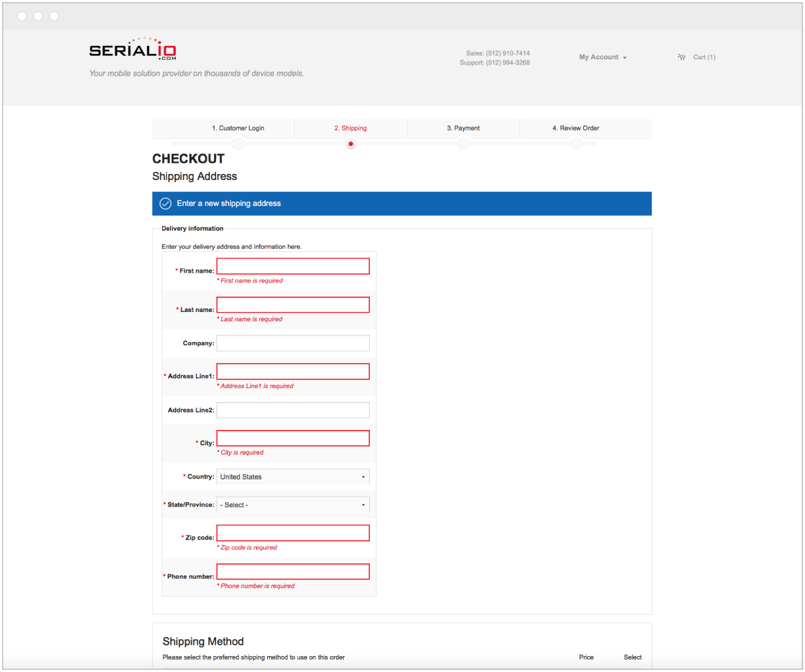Open the Country dropdown showing United States

pos(293,477)
